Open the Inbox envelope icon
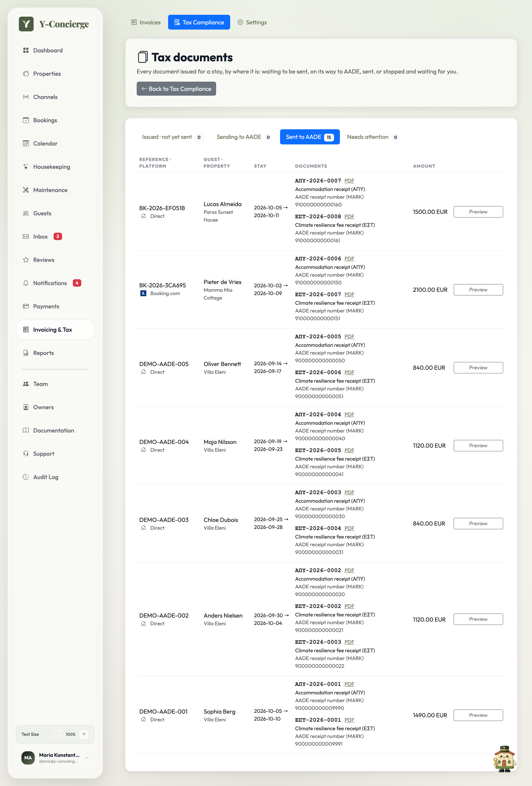The height and width of the screenshot is (786, 532). 26,236
